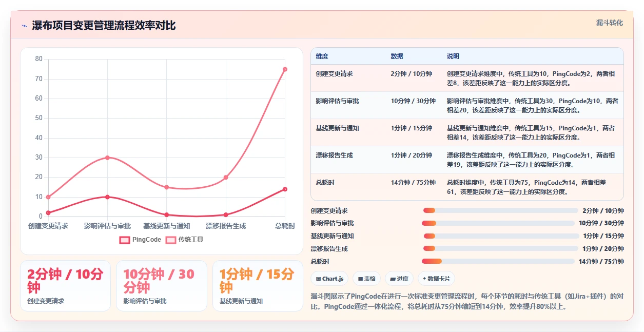Click the 传统工具 data point at 基线更新与通知

click(167, 187)
